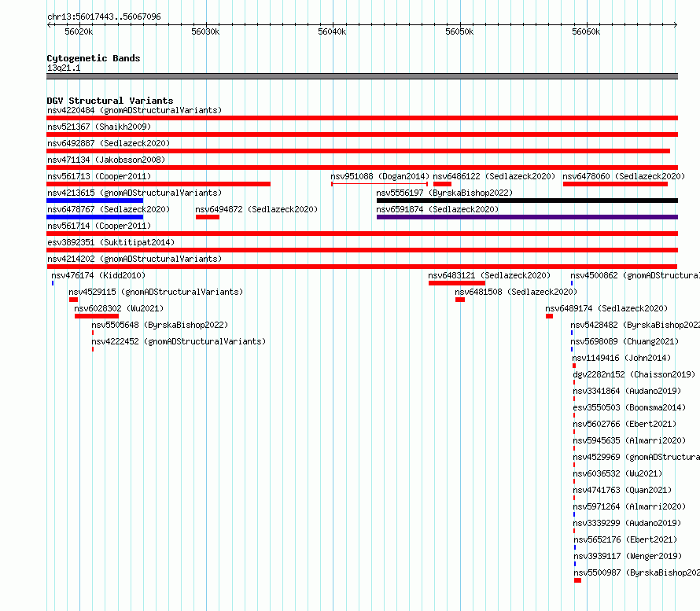Open the nsv4741763 (Quan2021) label
The height and width of the screenshot is (611, 700).
tap(622, 490)
